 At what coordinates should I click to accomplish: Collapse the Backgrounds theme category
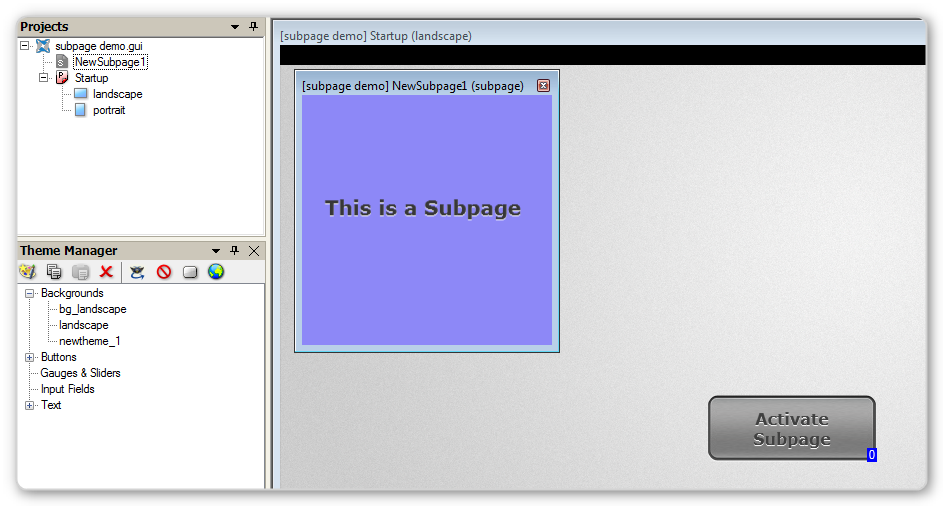[x=30, y=293]
